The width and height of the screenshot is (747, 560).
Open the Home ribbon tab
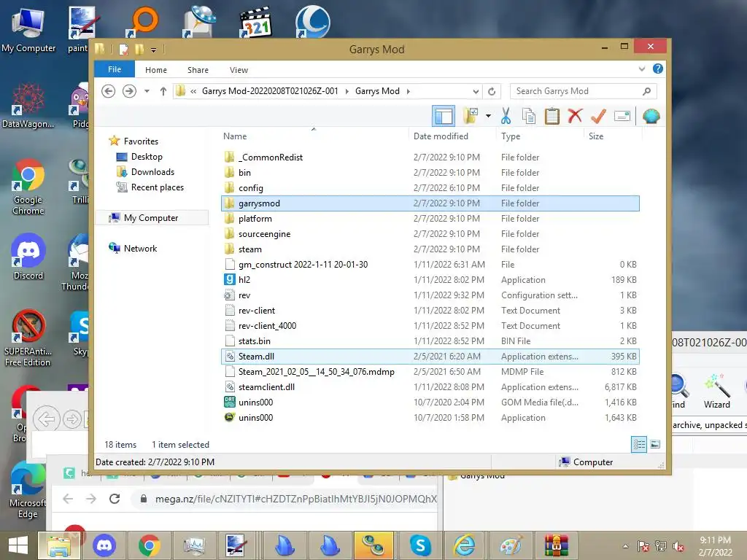pyautogui.click(x=156, y=70)
